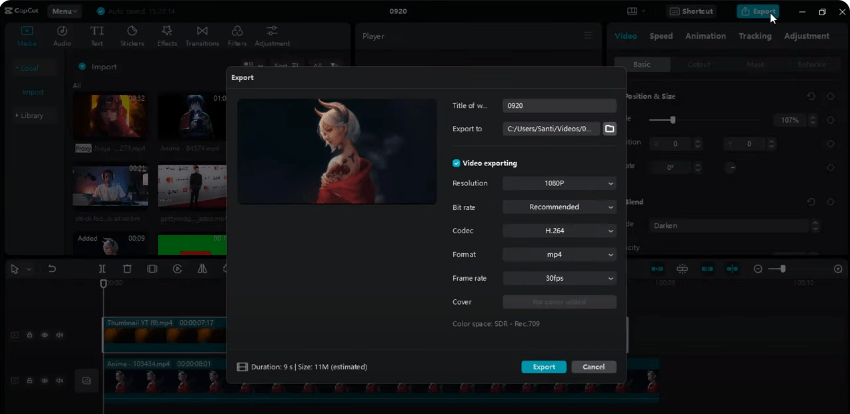Viewport: 850px width, 414px height.
Task: Open the blend mode Darken dropdown
Action: [734, 225]
